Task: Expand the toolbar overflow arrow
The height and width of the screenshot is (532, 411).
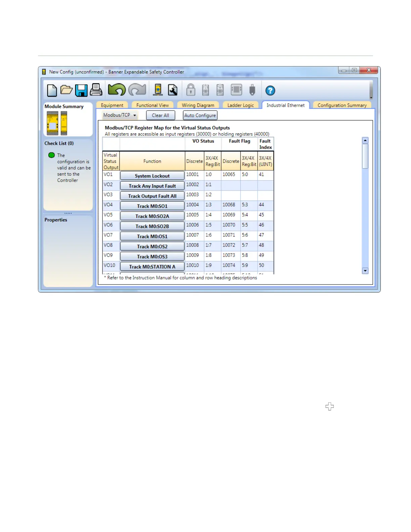Action: [x=371, y=98]
